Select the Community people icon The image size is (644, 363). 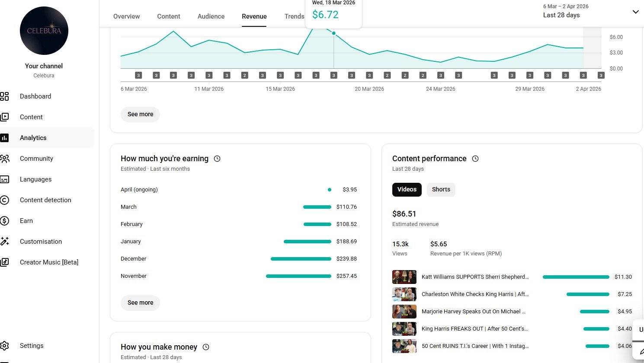[x=5, y=159]
